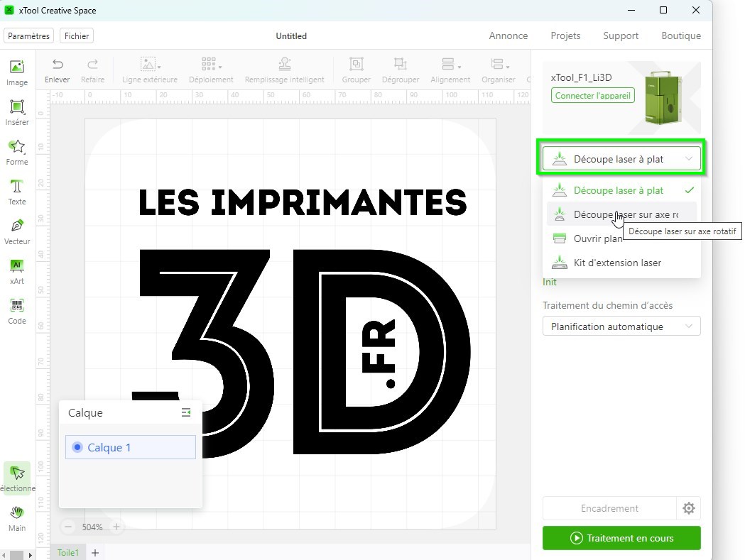745x560 pixels.
Task: Click Remplissage intelligent tool
Action: click(x=284, y=71)
